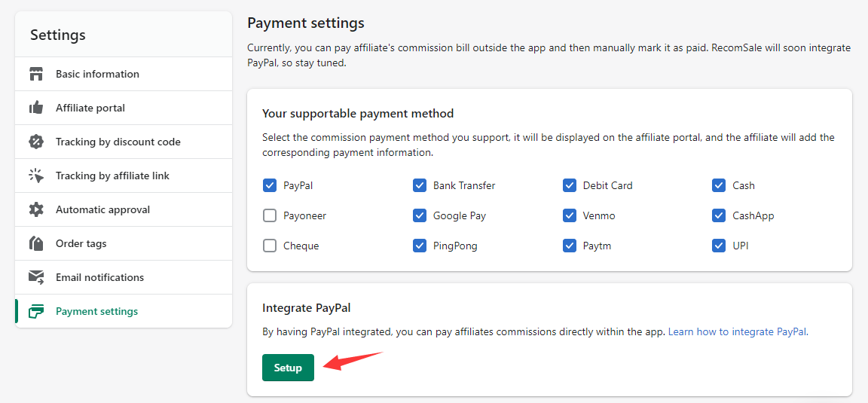868x403 pixels.
Task: Go to Tracking by discount code
Action: pos(118,142)
